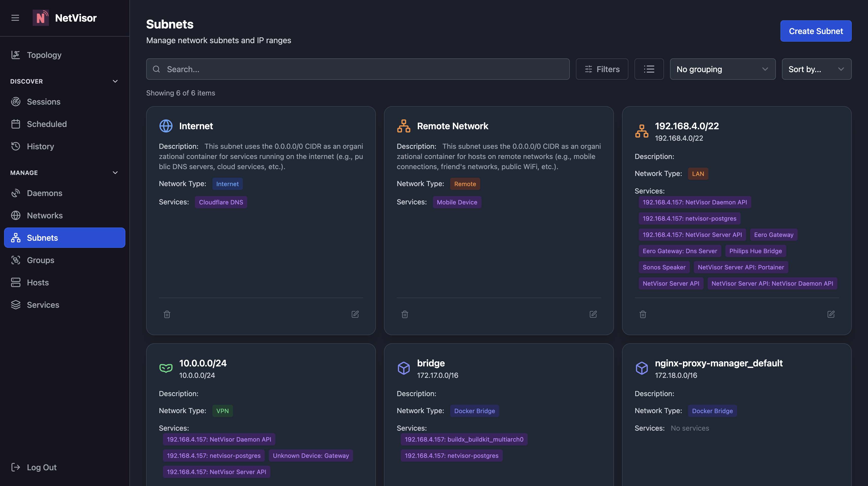Click the VPN mask icon on the 10.0.0.0/24 card

[166, 368]
